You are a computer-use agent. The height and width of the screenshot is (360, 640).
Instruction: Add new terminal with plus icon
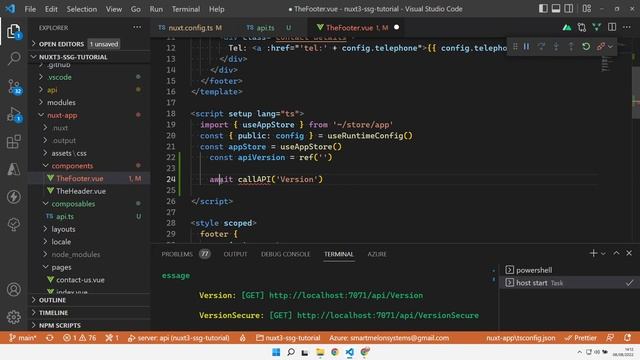pyautogui.click(x=593, y=253)
